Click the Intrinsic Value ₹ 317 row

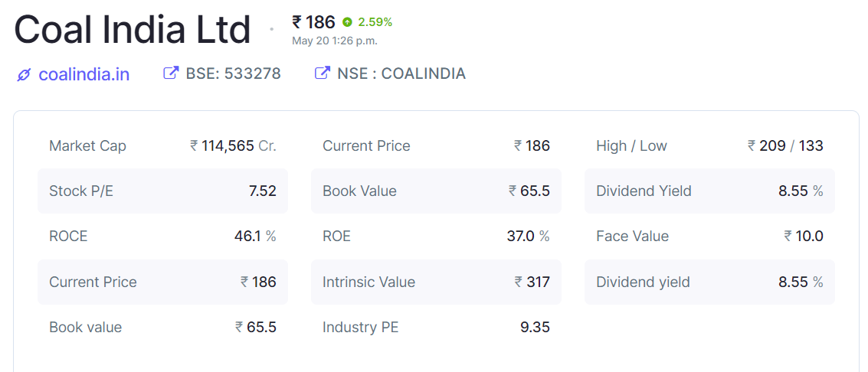click(x=436, y=282)
